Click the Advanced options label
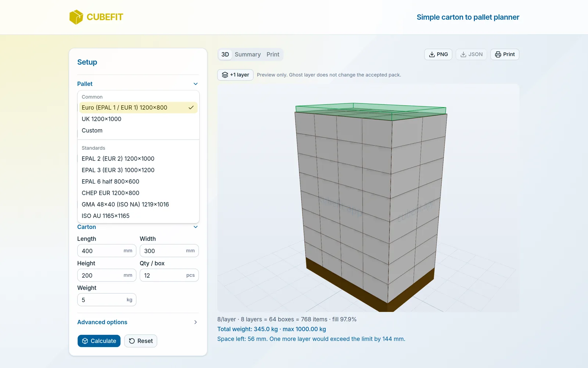Viewport: 588px width, 368px height. (102, 322)
